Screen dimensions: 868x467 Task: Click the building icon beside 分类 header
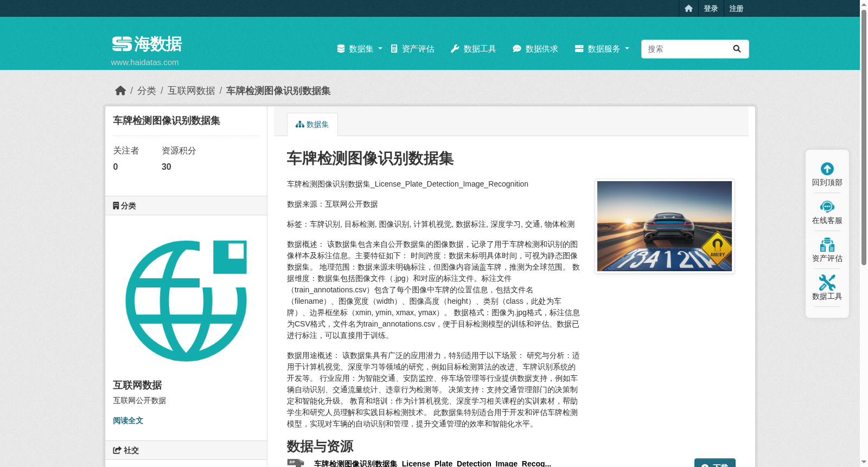[116, 206]
